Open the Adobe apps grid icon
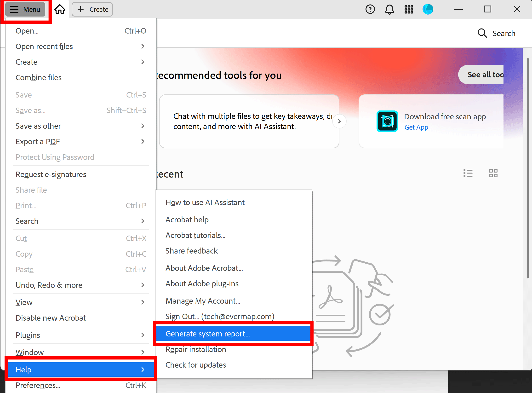This screenshot has height=393, width=532. [x=409, y=9]
